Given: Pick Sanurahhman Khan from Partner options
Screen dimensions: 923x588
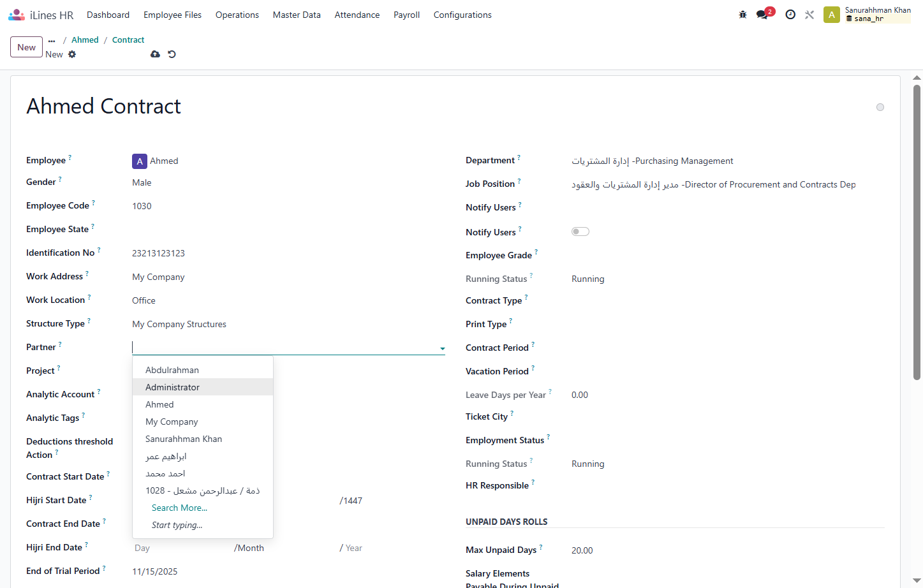Looking at the screenshot, I should (203, 439).
